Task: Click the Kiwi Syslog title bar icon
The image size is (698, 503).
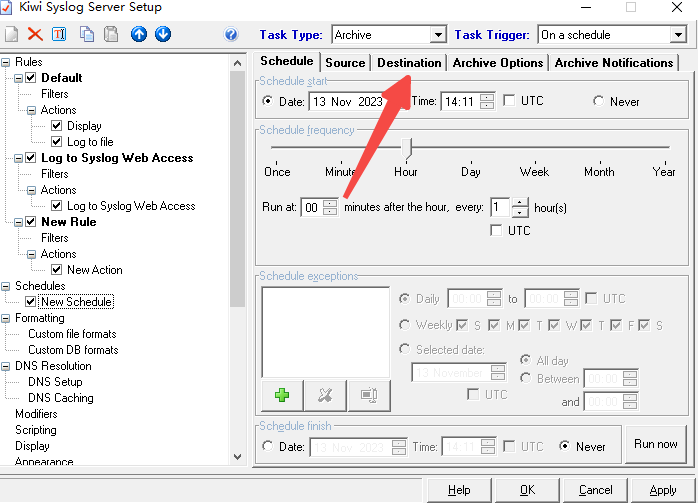Action: [6, 8]
